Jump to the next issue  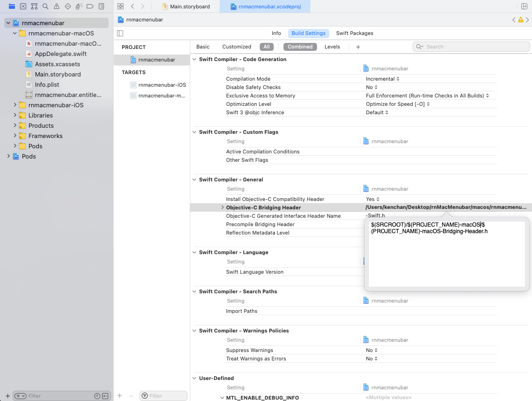527,20
